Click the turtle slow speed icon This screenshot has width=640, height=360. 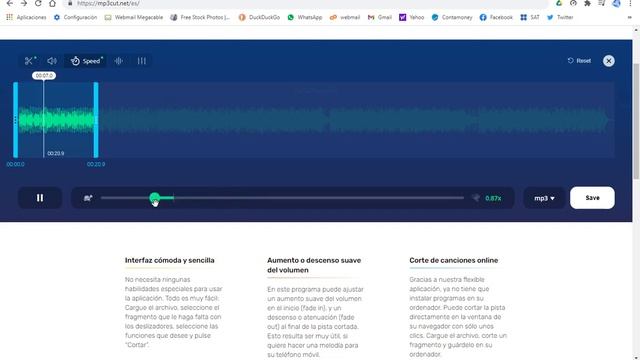click(x=88, y=198)
